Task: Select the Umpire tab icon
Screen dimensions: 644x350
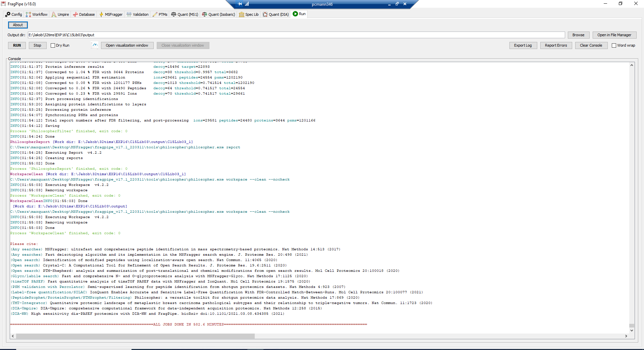Action: tap(54, 14)
